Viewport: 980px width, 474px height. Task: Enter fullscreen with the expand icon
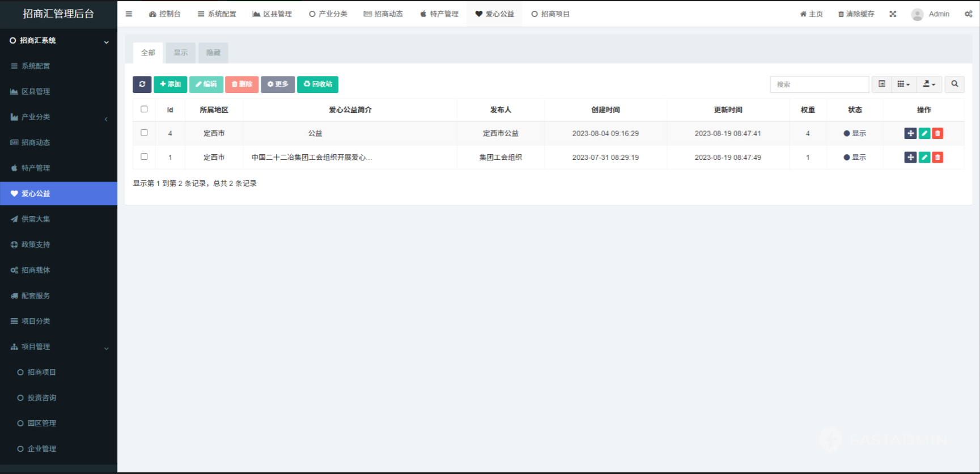(893, 14)
